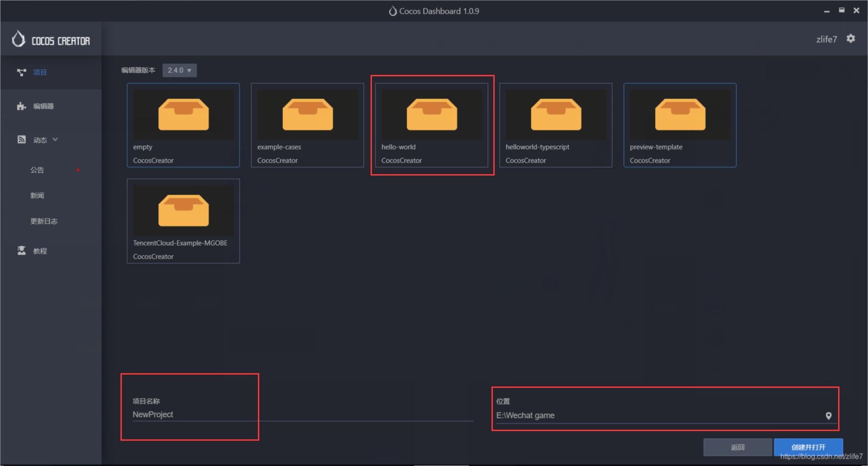This screenshot has width=868, height=466.
Task: Click the Cocos Dashboard 1.0.9 title
Action: (x=439, y=11)
